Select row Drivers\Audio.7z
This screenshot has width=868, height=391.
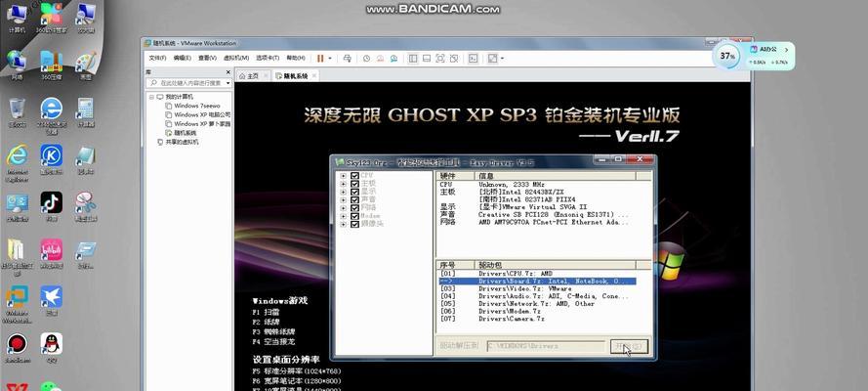[x=537, y=296]
